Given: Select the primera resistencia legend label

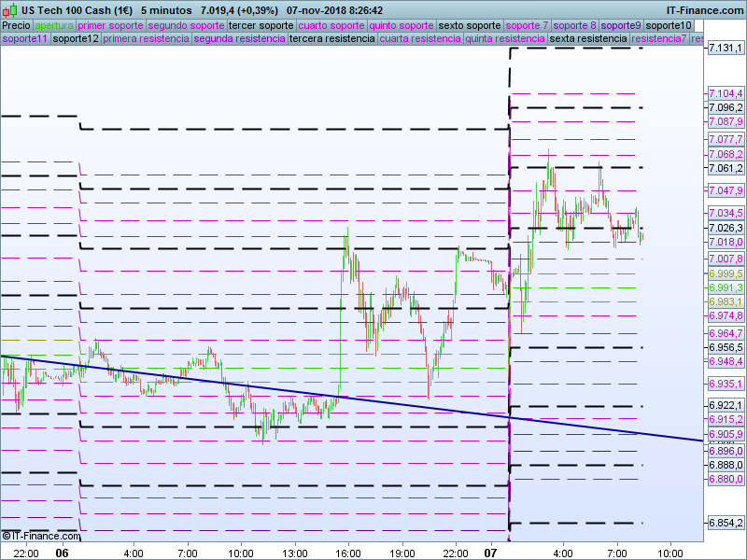Looking at the screenshot, I should [x=146, y=38].
